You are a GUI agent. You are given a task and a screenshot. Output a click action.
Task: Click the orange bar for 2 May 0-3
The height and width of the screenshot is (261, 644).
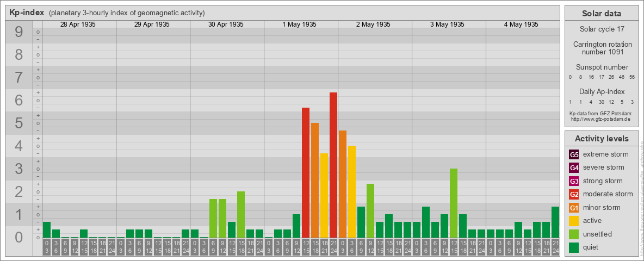point(343,184)
